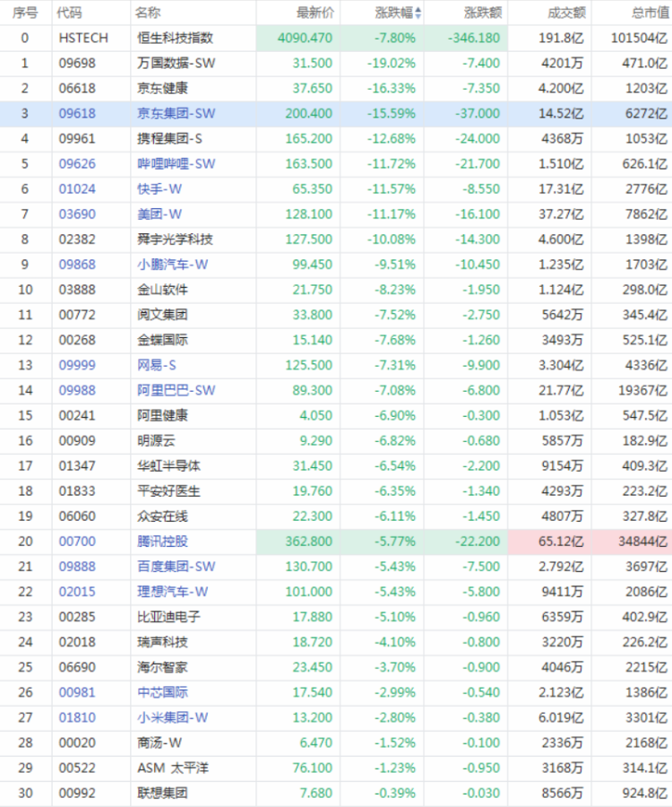Open 小米集团-W stock name
The image size is (672, 807).
click(172, 717)
